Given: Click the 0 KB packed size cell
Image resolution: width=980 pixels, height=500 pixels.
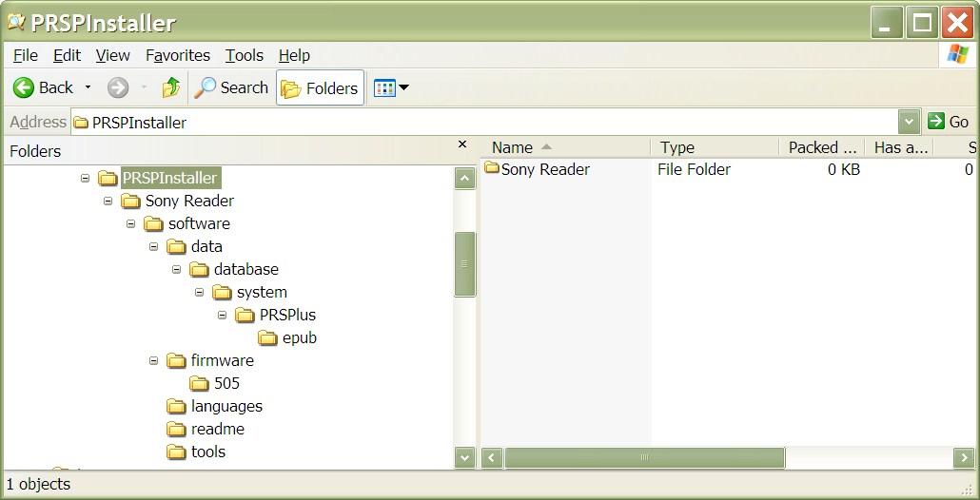Looking at the screenshot, I should pos(844,169).
